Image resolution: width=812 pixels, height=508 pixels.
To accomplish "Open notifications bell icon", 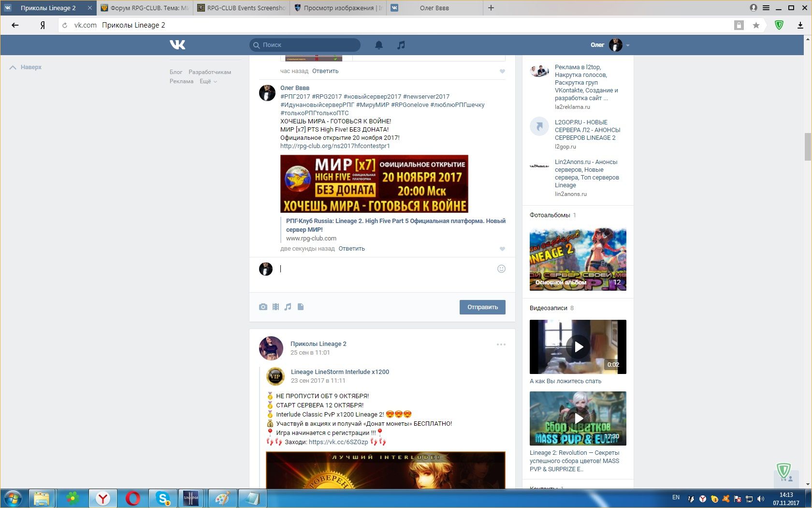I will (379, 45).
